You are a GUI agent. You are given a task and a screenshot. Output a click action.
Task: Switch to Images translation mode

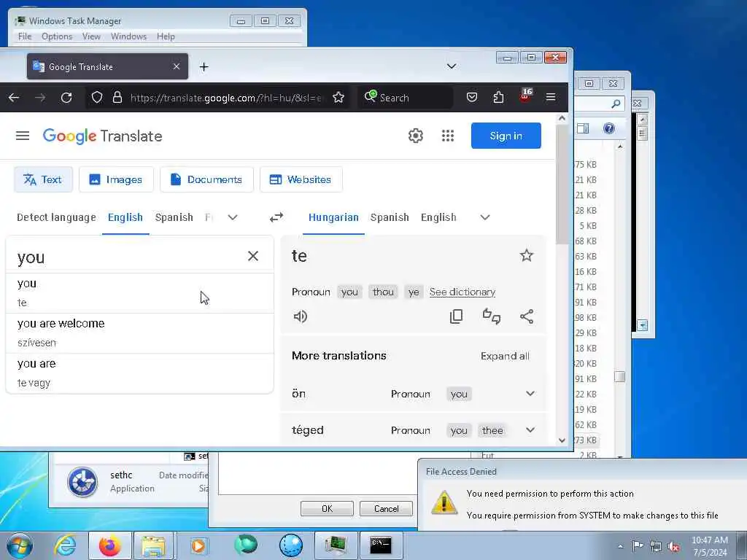click(x=116, y=179)
